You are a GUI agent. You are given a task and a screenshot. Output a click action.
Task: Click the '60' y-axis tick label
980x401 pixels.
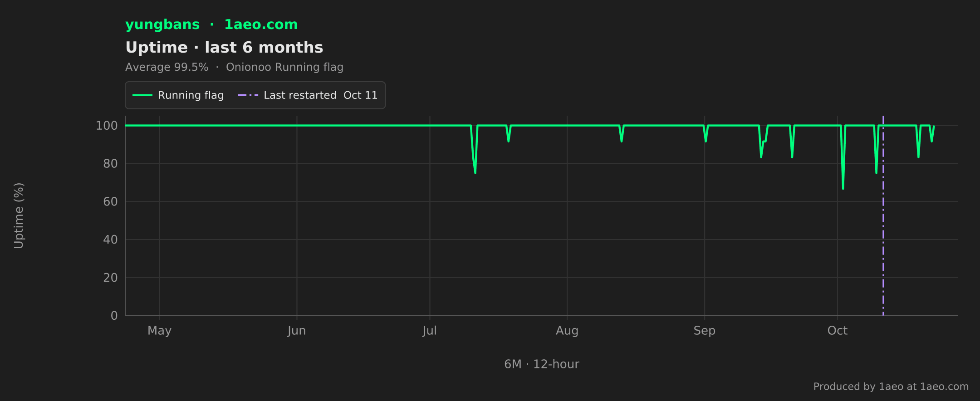click(110, 202)
